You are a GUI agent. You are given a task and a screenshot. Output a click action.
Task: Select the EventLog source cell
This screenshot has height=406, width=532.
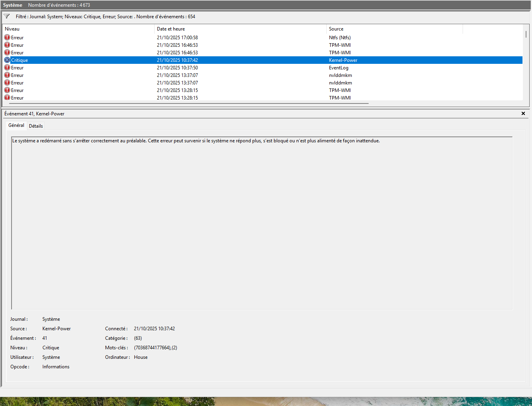(x=339, y=68)
